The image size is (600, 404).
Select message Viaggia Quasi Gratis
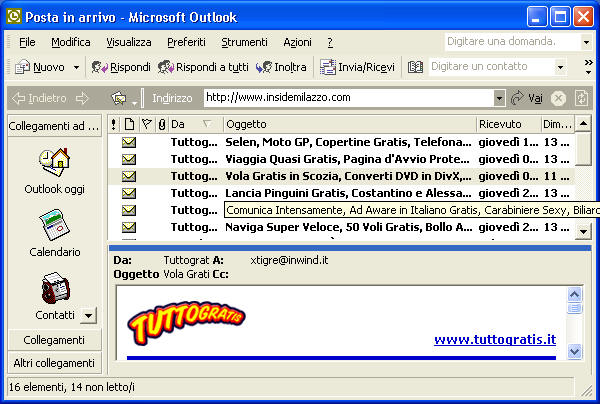341,159
